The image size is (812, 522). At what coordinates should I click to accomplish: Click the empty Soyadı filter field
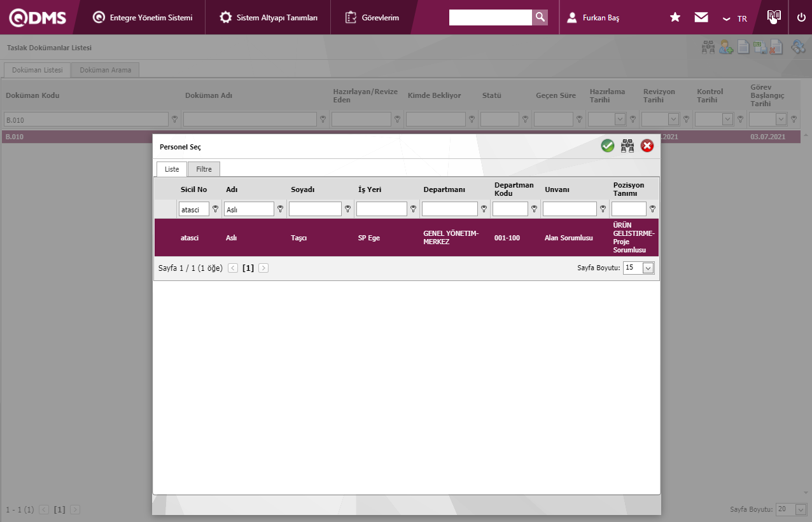[x=315, y=209]
